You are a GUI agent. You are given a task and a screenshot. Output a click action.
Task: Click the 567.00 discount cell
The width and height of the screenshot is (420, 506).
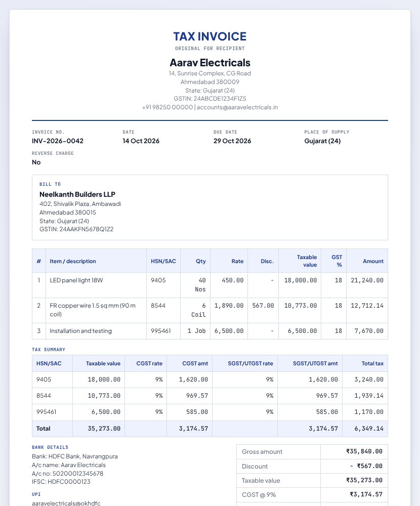coord(263,306)
